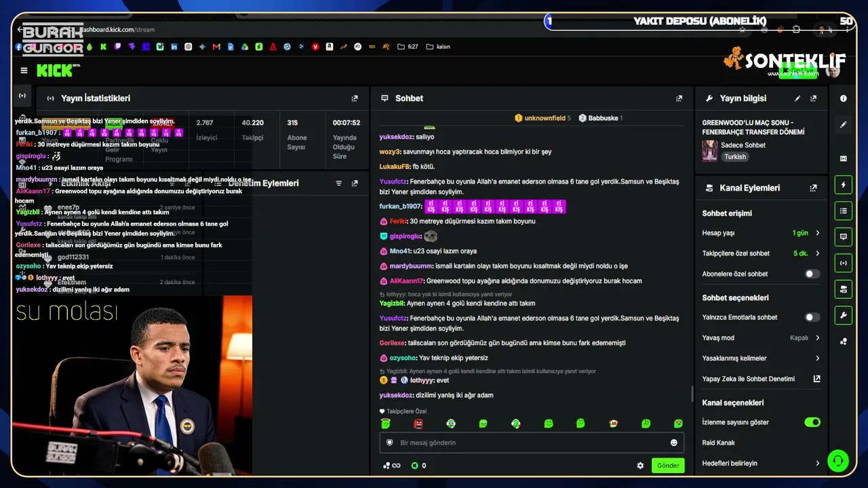868x488 pixels.
Task: Click the shield identity icon in the message box
Action: click(389, 443)
